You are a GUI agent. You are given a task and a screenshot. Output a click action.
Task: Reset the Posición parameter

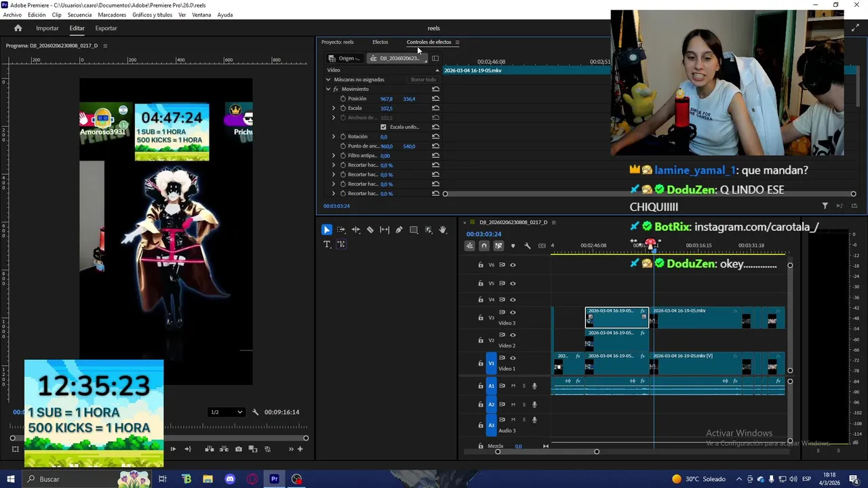tap(435, 98)
